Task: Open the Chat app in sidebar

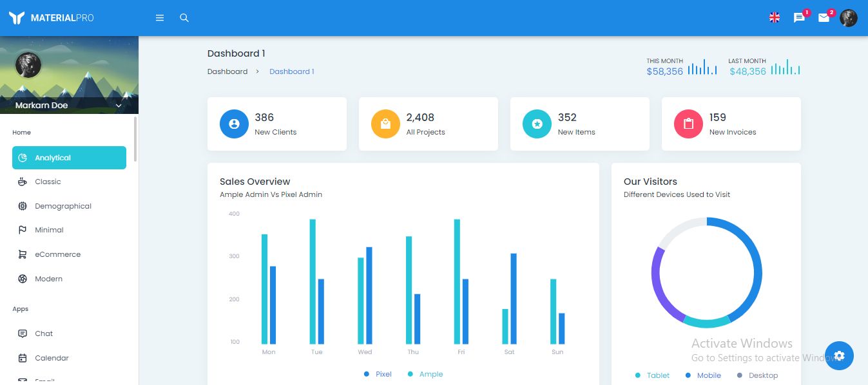Action: coord(69,333)
